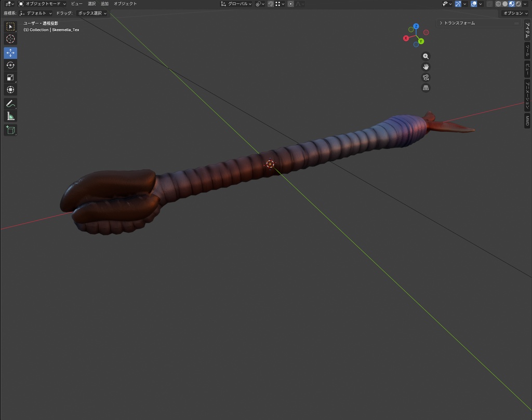
Task: Toggle viewport gizmos display
Action: tap(458, 4)
